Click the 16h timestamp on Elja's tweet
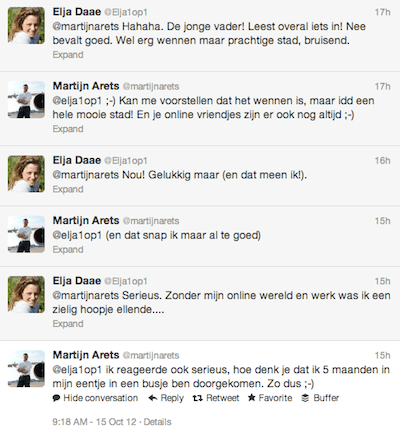The height and width of the screenshot is (436, 400). coord(382,161)
